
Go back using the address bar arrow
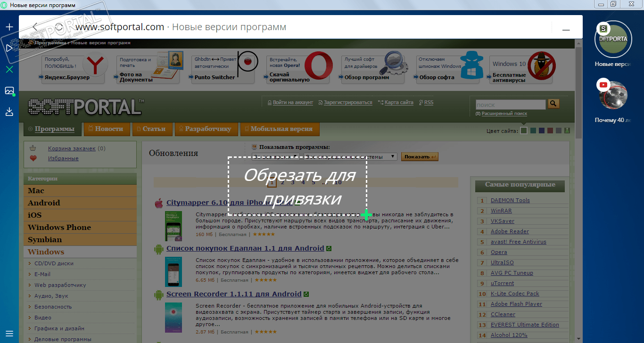tap(35, 27)
